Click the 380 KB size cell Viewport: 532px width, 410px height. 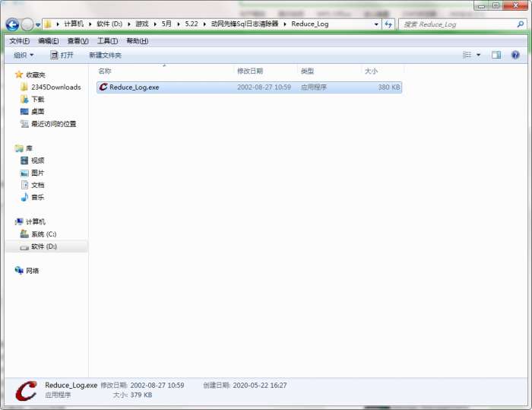pyautogui.click(x=389, y=87)
